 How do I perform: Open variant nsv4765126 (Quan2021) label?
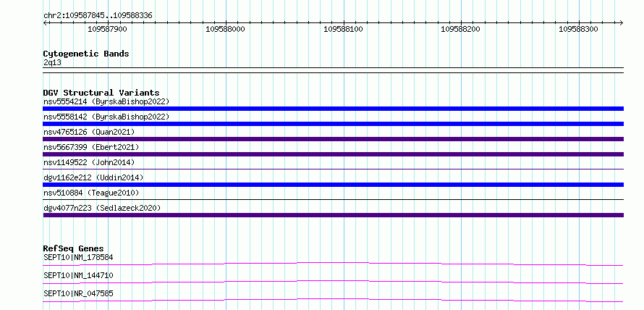coord(89,132)
